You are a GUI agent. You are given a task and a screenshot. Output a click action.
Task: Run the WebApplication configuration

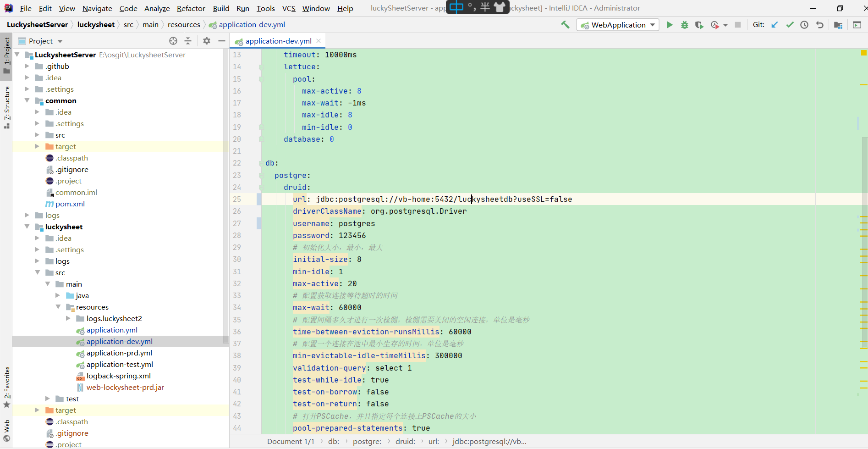(x=670, y=25)
